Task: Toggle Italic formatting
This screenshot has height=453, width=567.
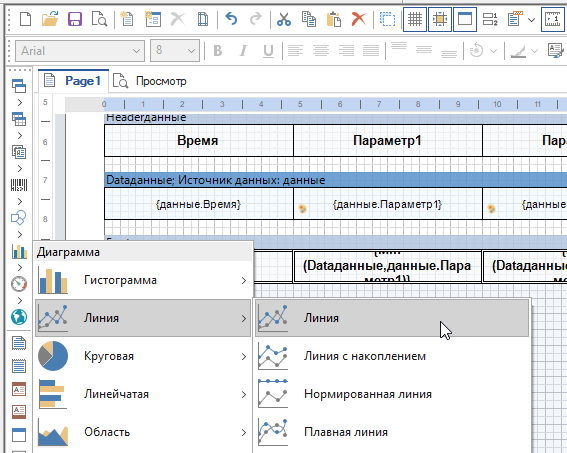Action: [x=243, y=51]
